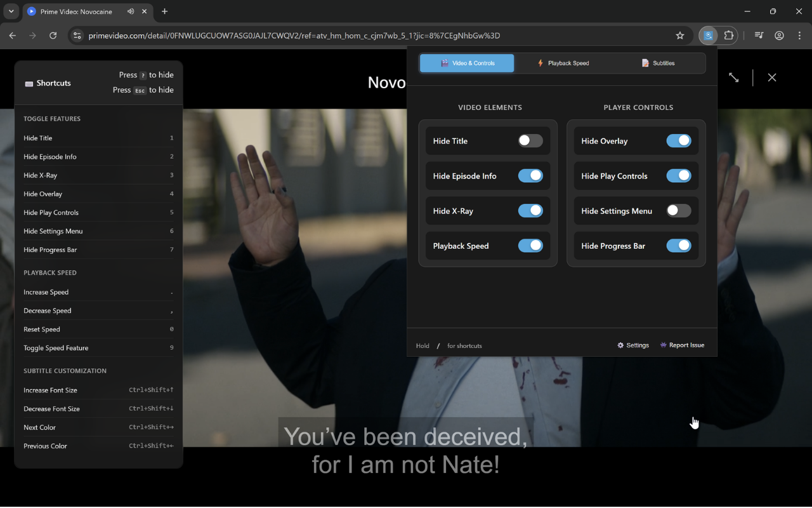Open the Chrome profile avatar menu
This screenshot has width=812, height=508.
pos(779,36)
